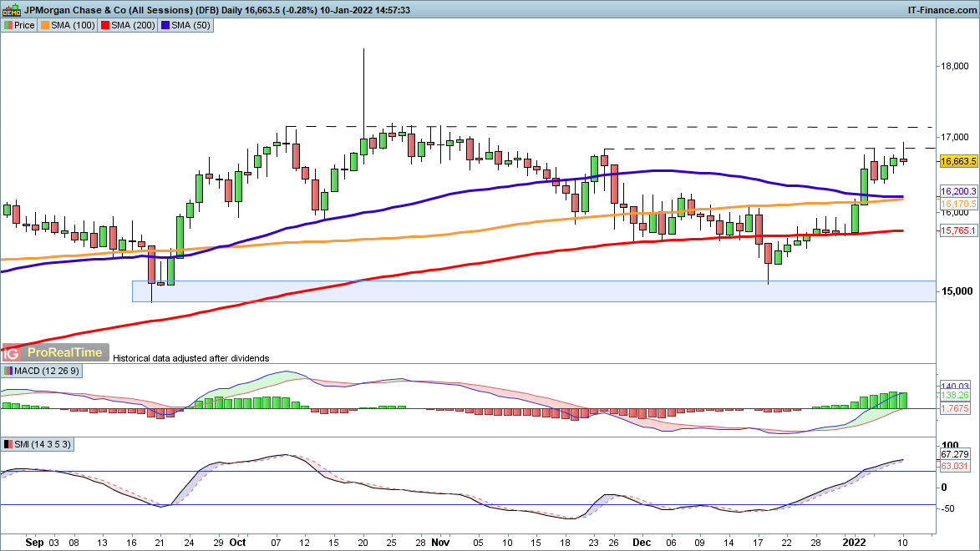
Task: Click the Price color swatch
Action: coord(8,26)
